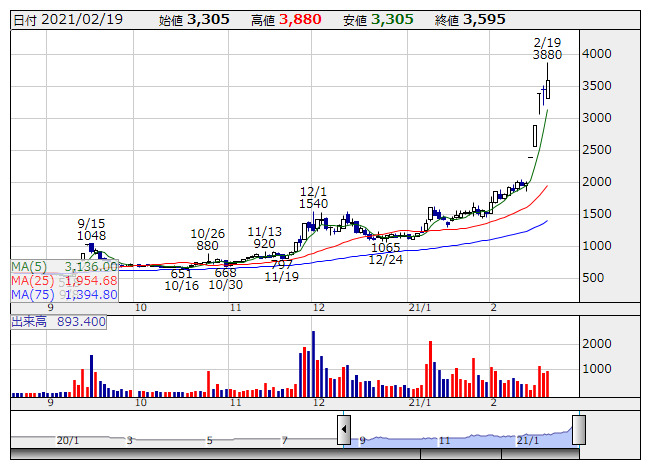Screen dimensions: 653x470
Task: Click the 12/24 1065 low marker
Action: pos(384,253)
